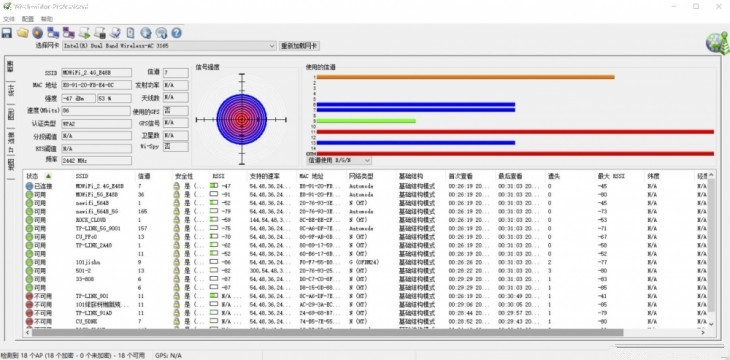Click the document page toolbar icon
This screenshot has height=360, width=730.
[x=131, y=33]
